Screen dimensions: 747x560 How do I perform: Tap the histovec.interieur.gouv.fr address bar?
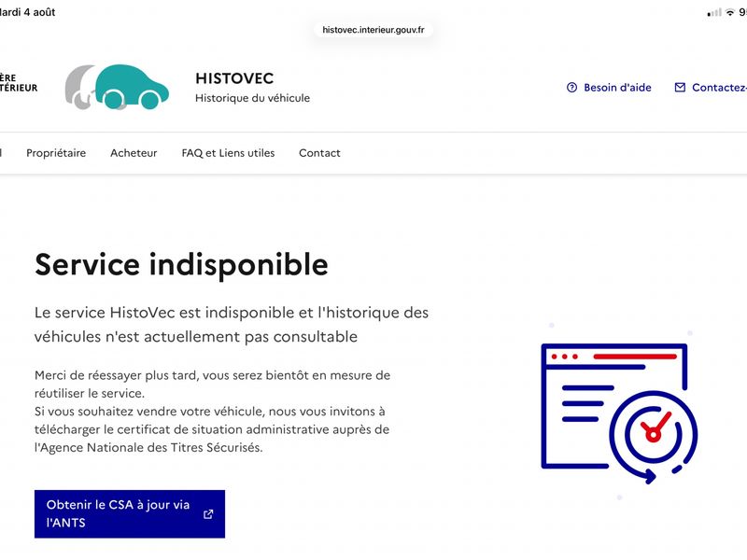tap(373, 30)
